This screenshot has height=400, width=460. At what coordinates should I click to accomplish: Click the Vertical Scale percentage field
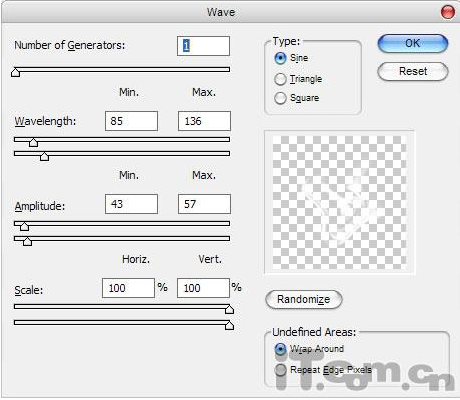tap(203, 288)
